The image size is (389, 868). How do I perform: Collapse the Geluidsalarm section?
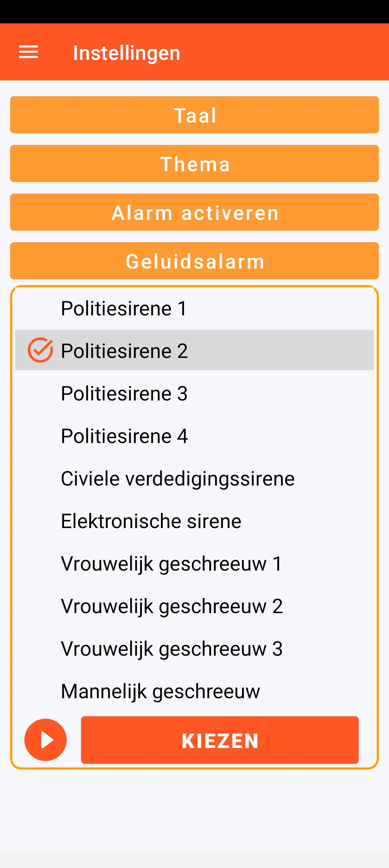coord(194,261)
